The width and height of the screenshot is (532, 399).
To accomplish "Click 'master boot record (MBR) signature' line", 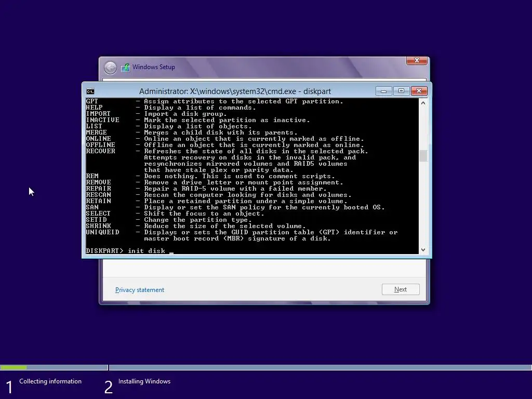I will click(237, 238).
